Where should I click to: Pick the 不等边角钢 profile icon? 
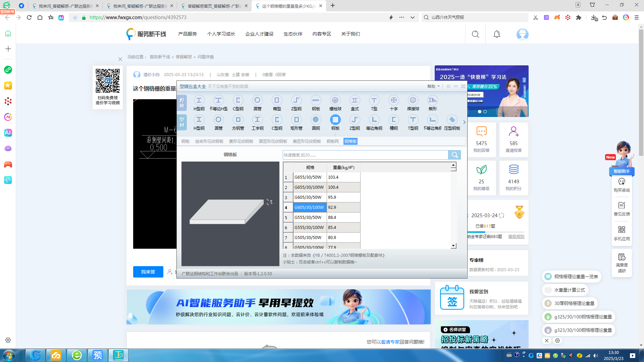pos(432,123)
